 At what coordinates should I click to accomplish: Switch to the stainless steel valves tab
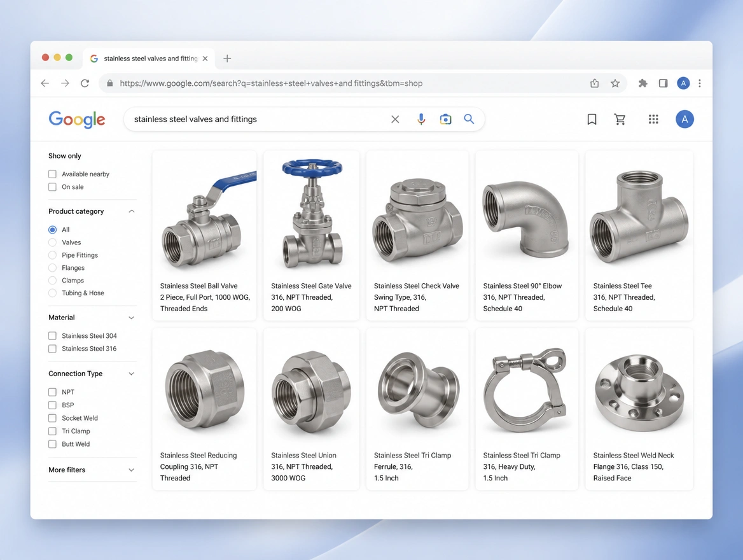tap(149, 59)
